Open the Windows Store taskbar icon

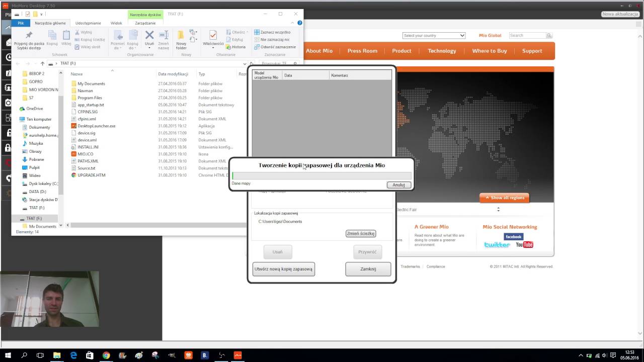click(90, 355)
